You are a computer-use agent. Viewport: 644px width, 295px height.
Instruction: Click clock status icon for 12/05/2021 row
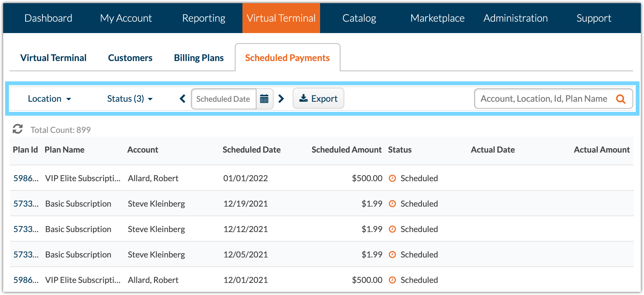click(x=392, y=255)
